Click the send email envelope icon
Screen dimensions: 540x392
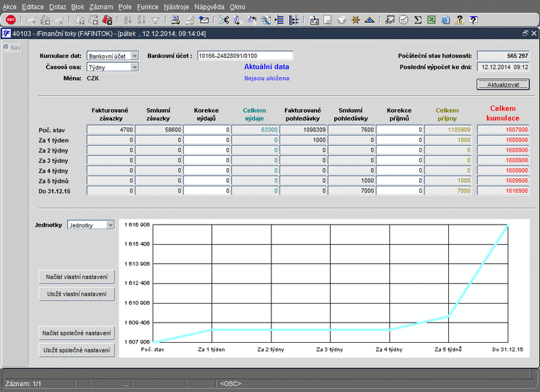tap(205, 20)
